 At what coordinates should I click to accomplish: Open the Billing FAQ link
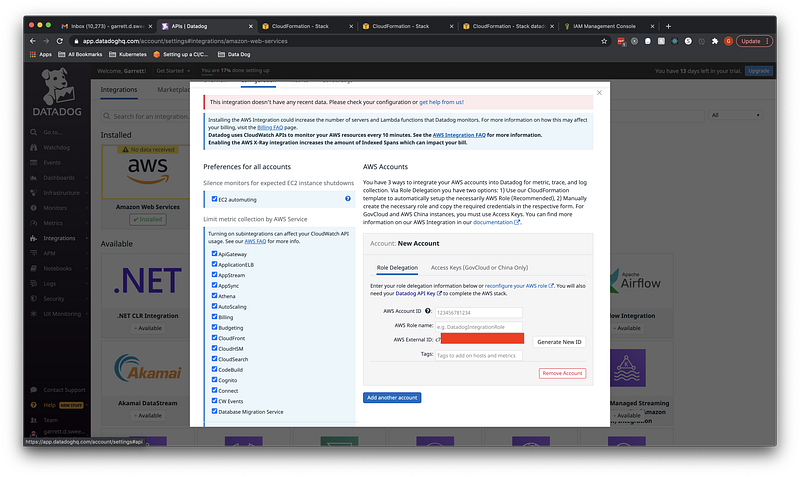point(270,128)
